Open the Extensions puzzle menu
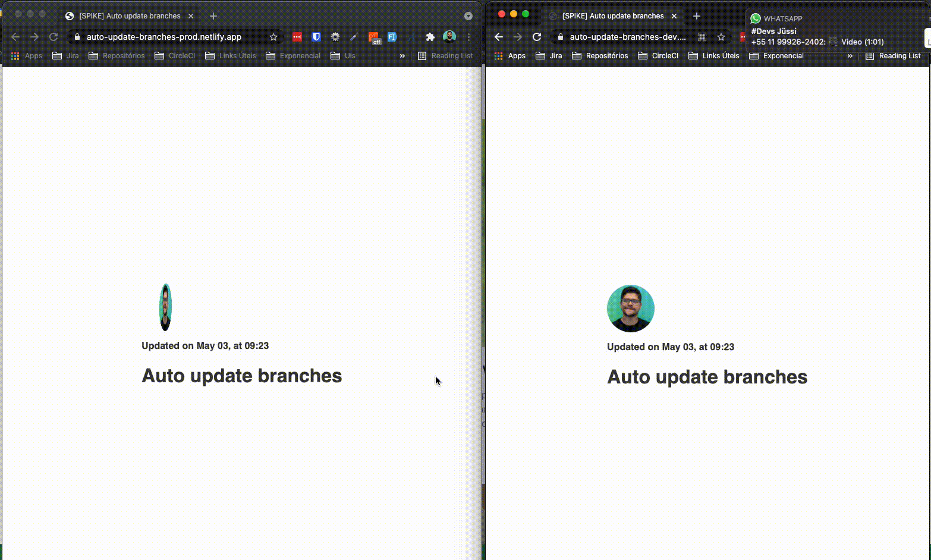 (430, 37)
